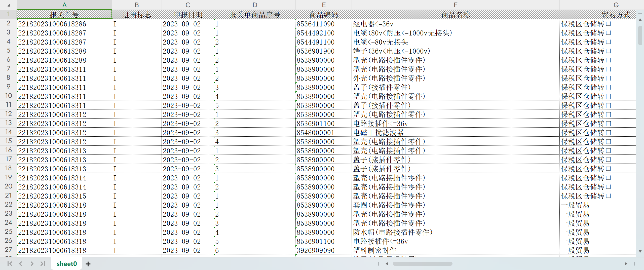This screenshot has width=644, height=270.
Task: Select cell 221820231000618286
Action: coord(64,24)
